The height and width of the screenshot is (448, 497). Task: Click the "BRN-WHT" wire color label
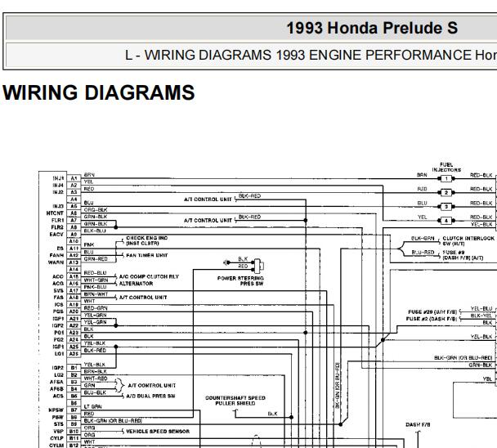[x=96, y=294]
